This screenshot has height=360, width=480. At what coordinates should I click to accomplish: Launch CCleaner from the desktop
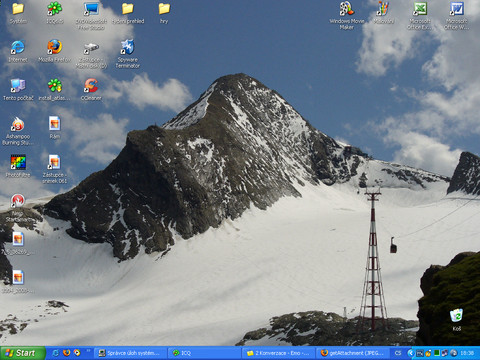[x=91, y=89]
